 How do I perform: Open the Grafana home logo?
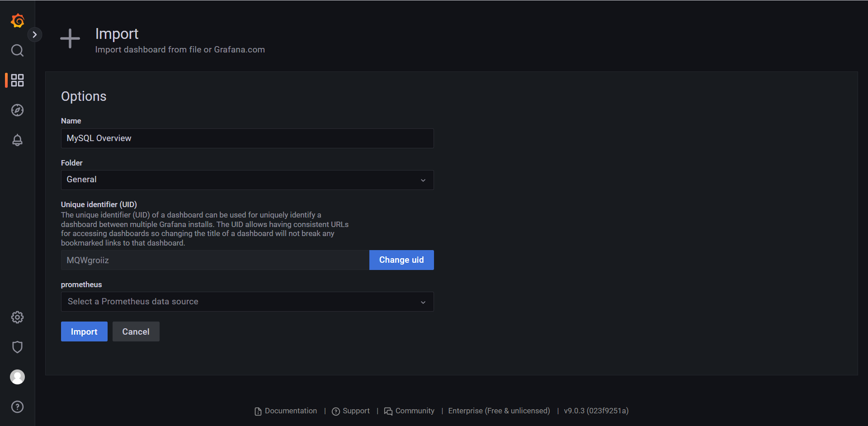tap(17, 21)
